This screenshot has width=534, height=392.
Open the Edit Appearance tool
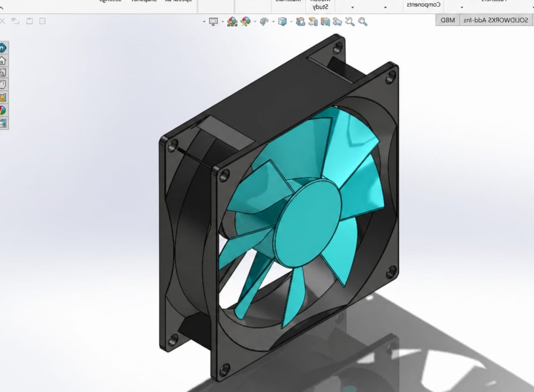(245, 22)
